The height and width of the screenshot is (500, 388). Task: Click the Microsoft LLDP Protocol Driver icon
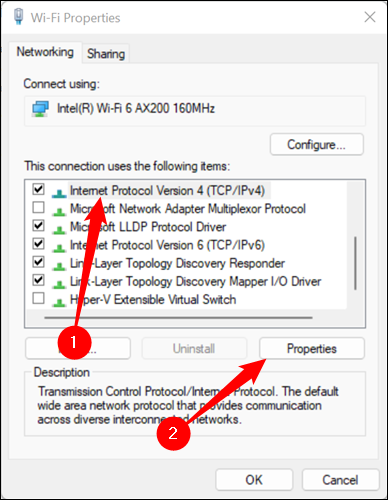pos(59,230)
